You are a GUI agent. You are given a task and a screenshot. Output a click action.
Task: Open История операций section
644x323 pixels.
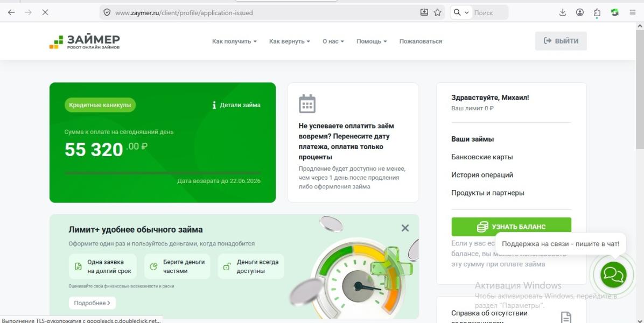point(482,175)
